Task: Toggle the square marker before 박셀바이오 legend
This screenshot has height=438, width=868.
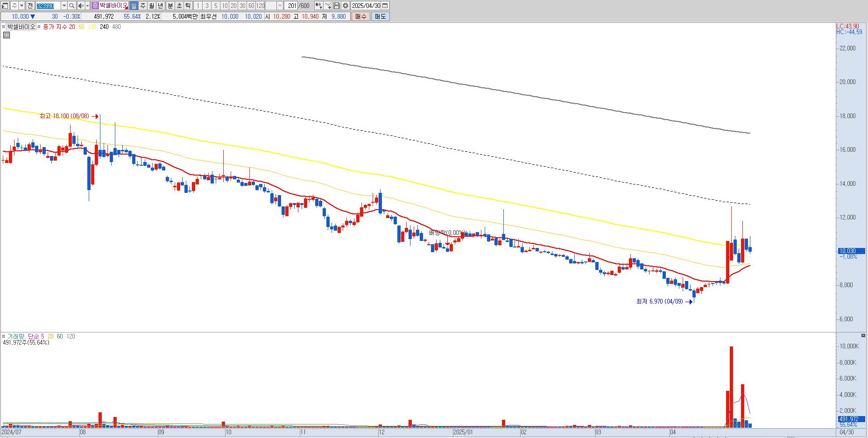Action: pyautogui.click(x=3, y=27)
